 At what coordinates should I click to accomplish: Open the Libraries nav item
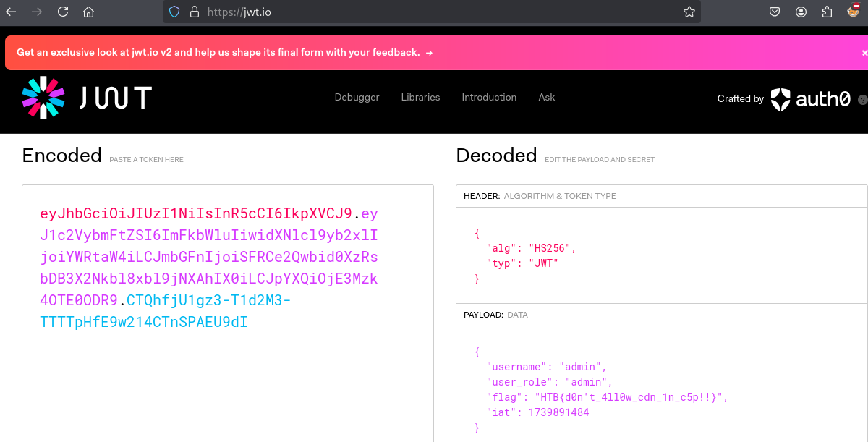(x=420, y=98)
